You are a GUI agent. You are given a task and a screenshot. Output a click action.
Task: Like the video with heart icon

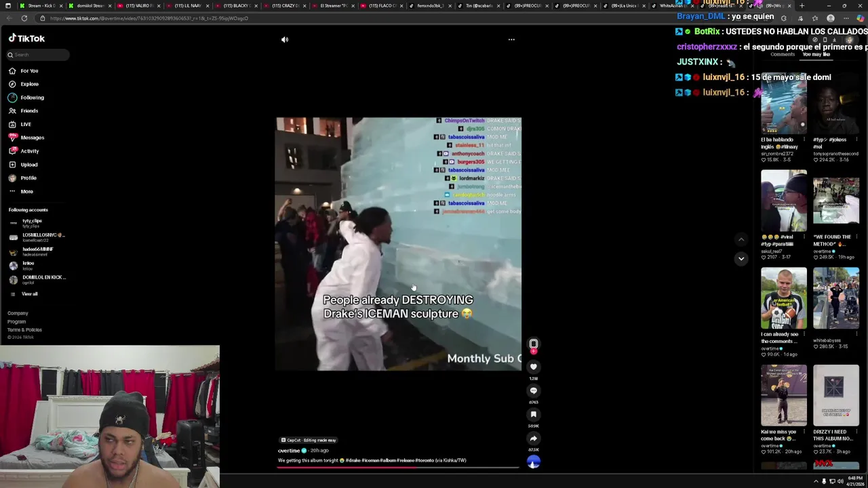point(534,367)
